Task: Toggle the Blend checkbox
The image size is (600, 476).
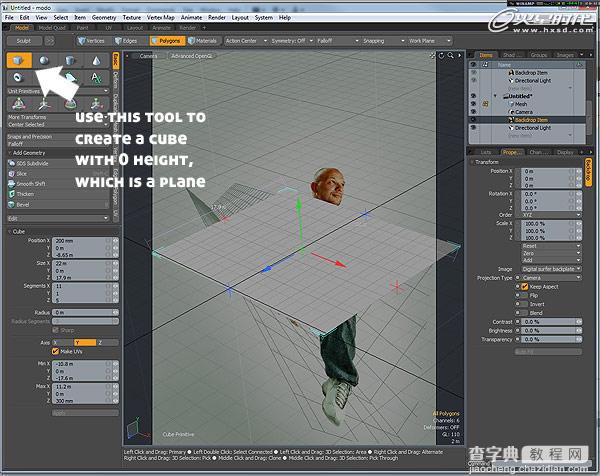Action: 525,313
